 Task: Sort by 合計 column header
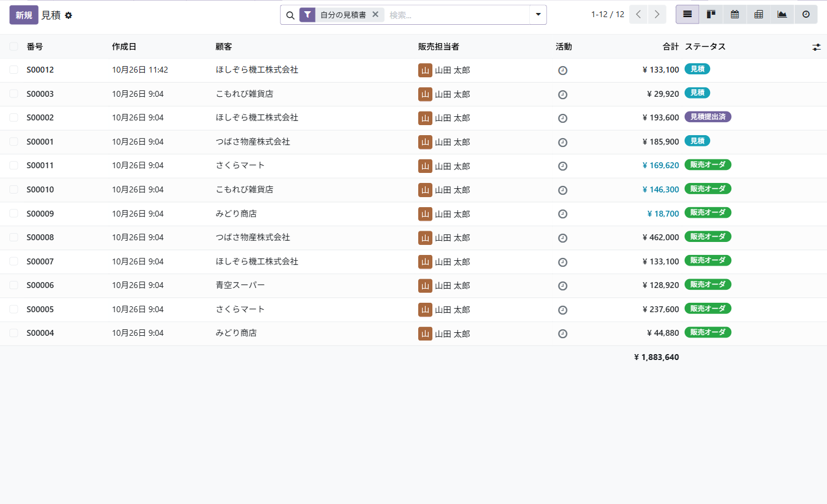click(x=670, y=47)
